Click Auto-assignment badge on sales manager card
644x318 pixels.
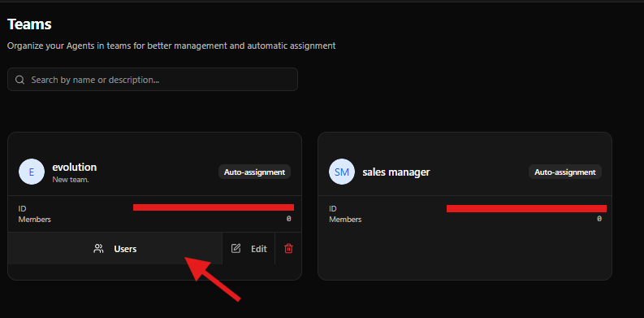pos(565,172)
